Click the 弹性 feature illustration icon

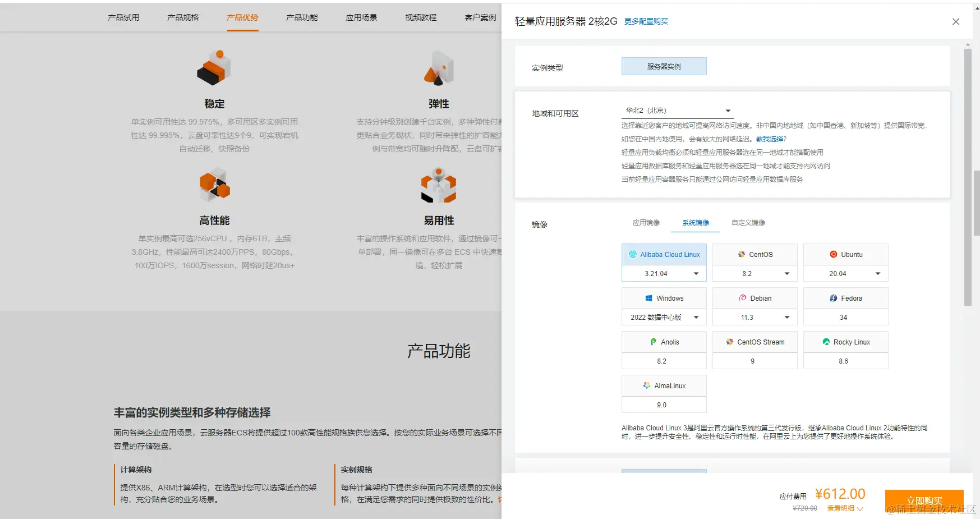point(439,68)
